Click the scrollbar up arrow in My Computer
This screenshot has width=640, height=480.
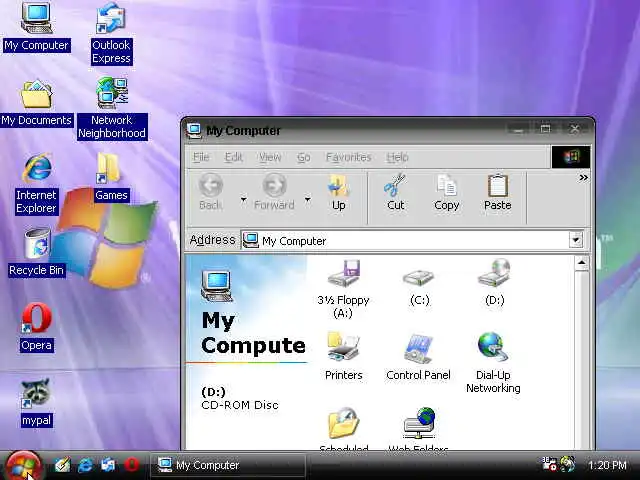click(x=582, y=264)
